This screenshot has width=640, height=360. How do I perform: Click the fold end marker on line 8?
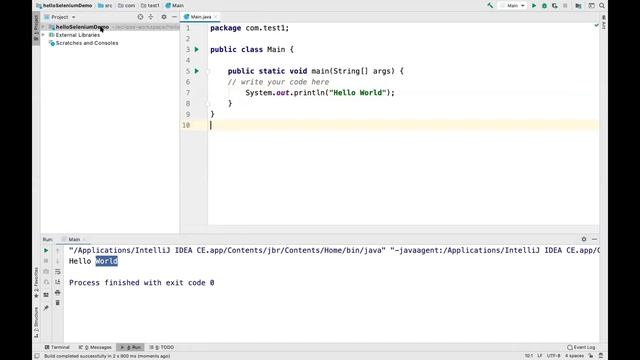click(x=208, y=104)
